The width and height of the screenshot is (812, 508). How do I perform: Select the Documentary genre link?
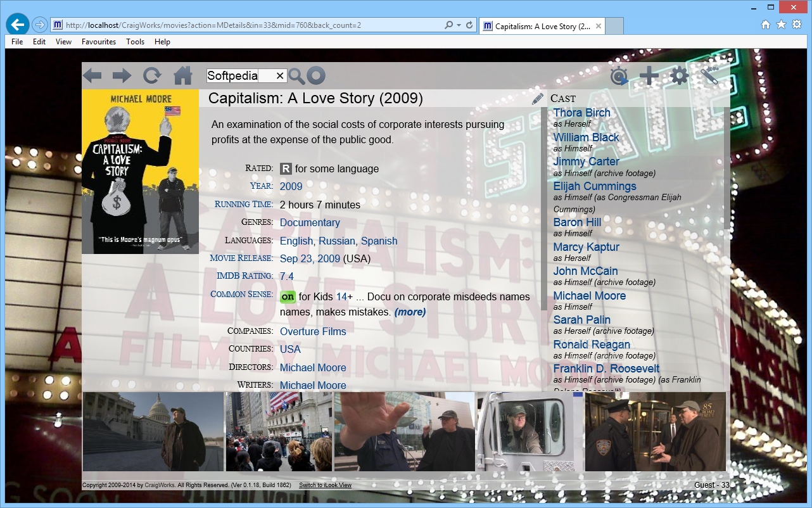pyautogui.click(x=310, y=222)
